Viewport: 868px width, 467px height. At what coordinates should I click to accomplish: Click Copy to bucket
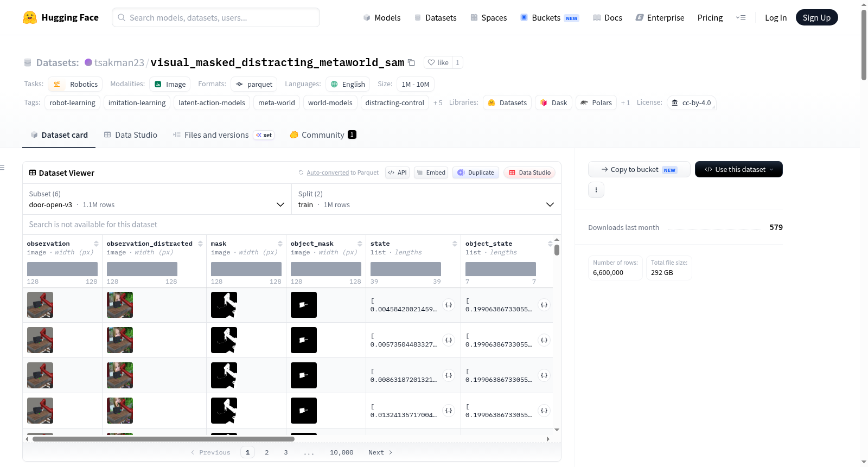pos(639,169)
